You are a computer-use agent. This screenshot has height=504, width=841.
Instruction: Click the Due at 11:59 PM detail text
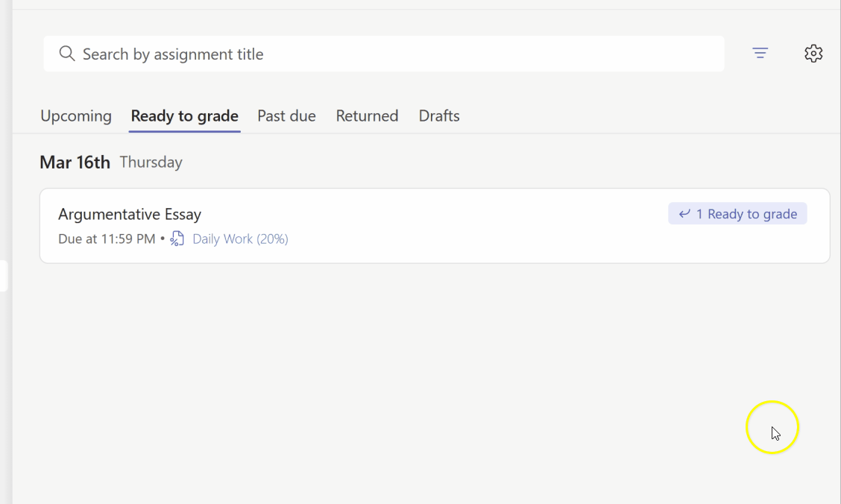pos(106,239)
